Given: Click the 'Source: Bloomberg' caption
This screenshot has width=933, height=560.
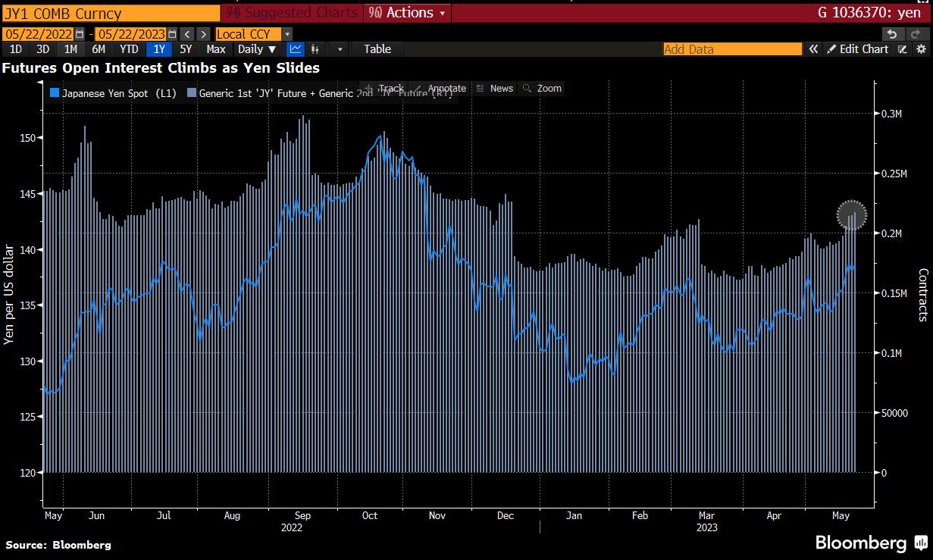Looking at the screenshot, I should [58, 544].
